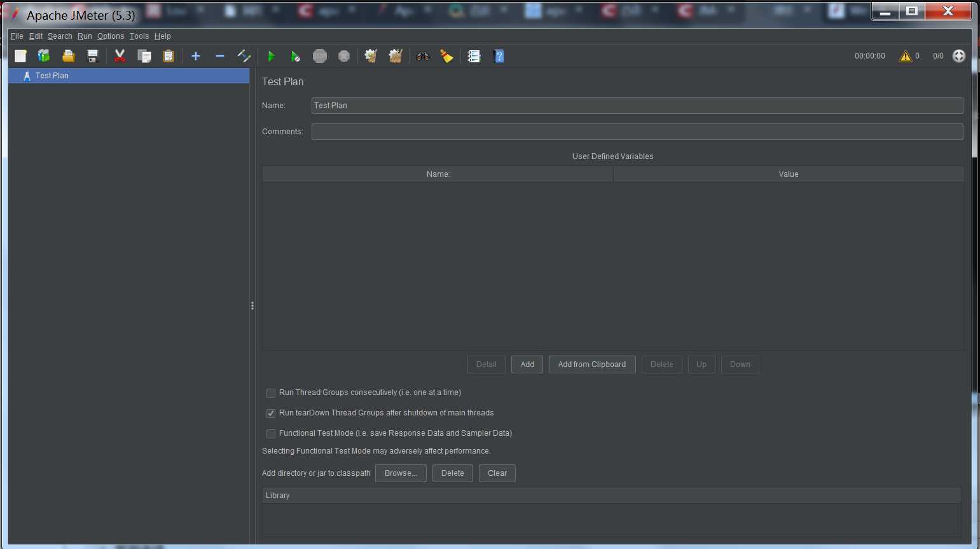Click Browse for classpath button

coord(401,473)
